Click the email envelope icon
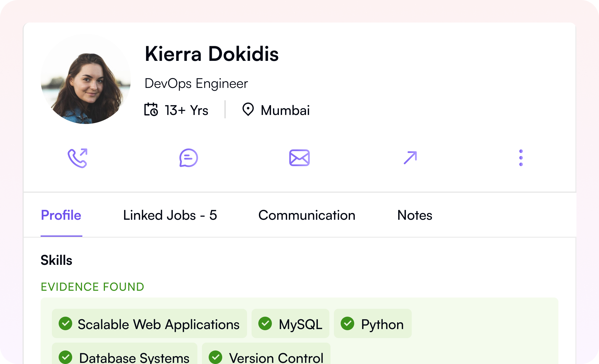Image resolution: width=599 pixels, height=364 pixels. tap(299, 158)
